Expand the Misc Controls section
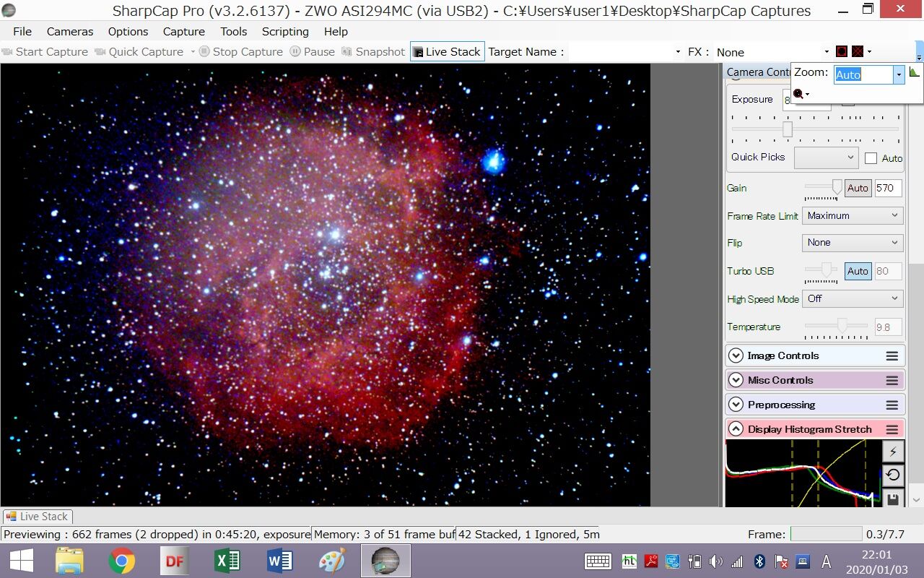924x578 pixels. [x=736, y=380]
